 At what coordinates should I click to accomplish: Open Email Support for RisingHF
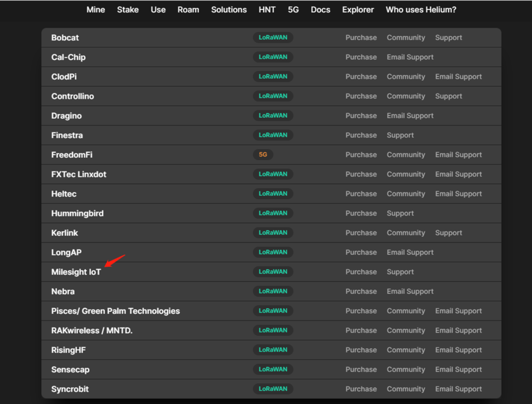click(459, 350)
